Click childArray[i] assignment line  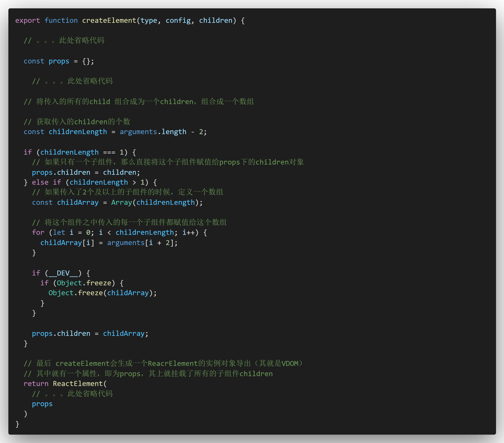pos(109,243)
